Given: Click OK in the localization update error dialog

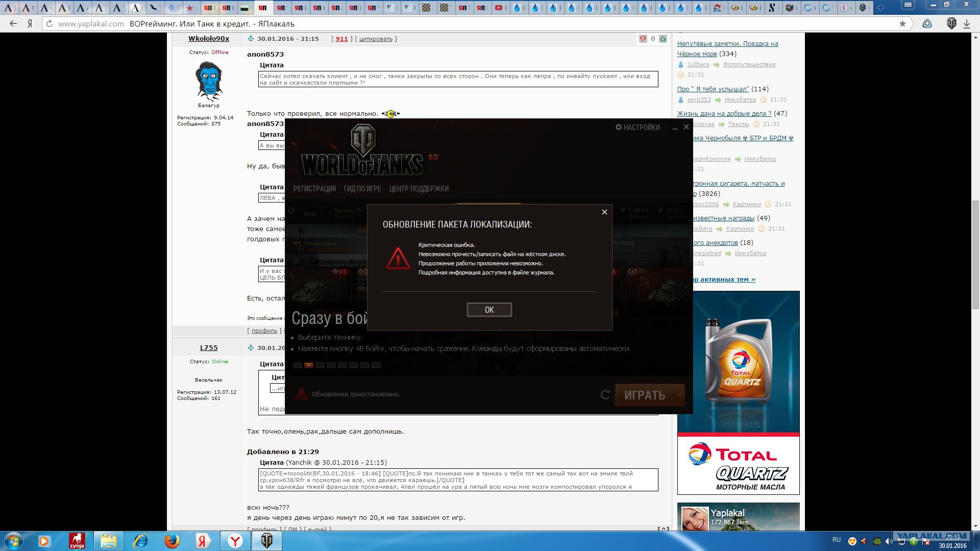Looking at the screenshot, I should [x=489, y=310].
